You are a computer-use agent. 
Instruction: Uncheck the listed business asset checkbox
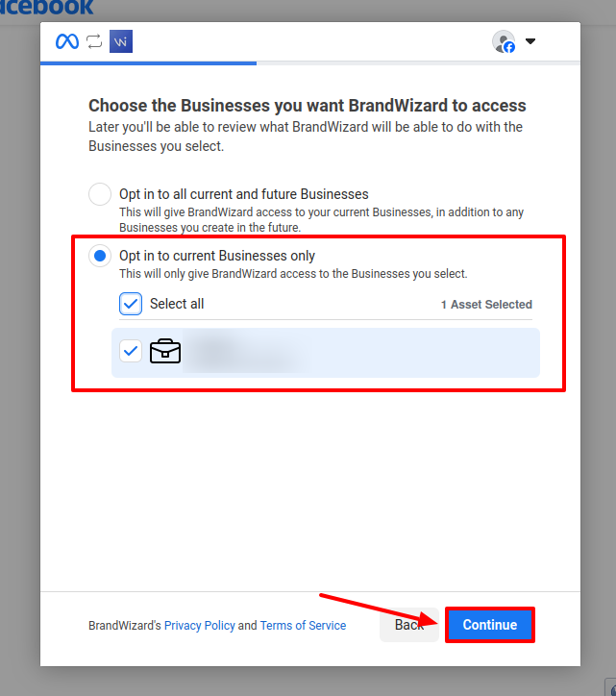[131, 351]
